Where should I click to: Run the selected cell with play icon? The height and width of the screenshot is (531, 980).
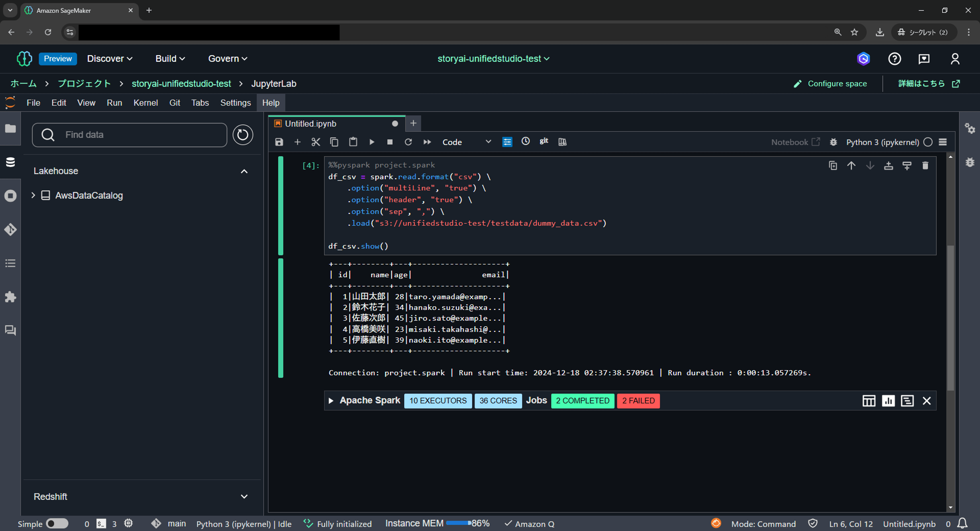372,142
